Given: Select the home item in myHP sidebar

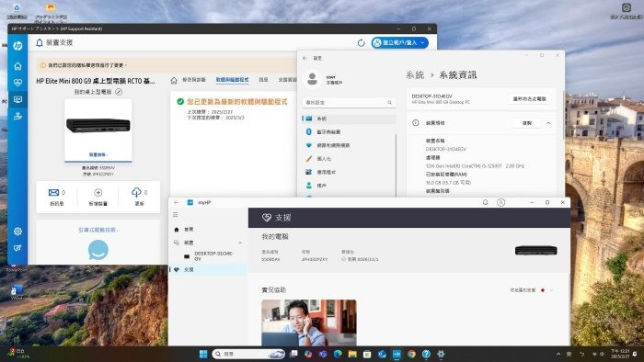Looking at the screenshot, I should click(x=208, y=230).
